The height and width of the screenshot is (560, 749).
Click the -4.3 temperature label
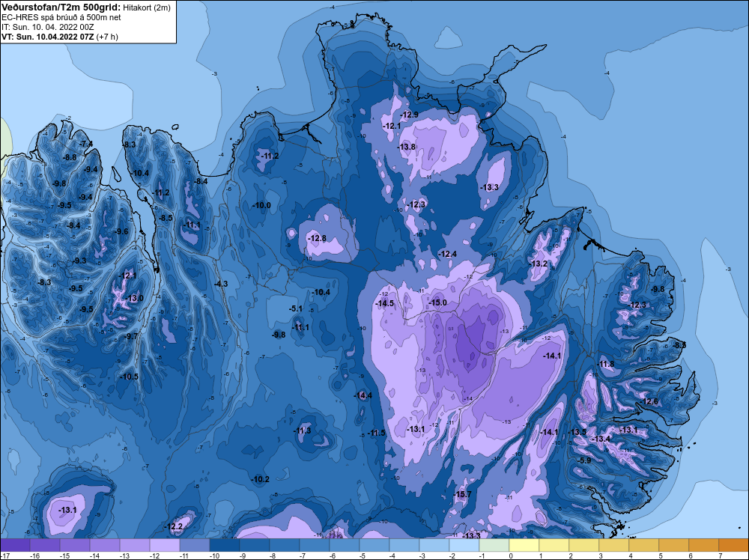point(221,284)
